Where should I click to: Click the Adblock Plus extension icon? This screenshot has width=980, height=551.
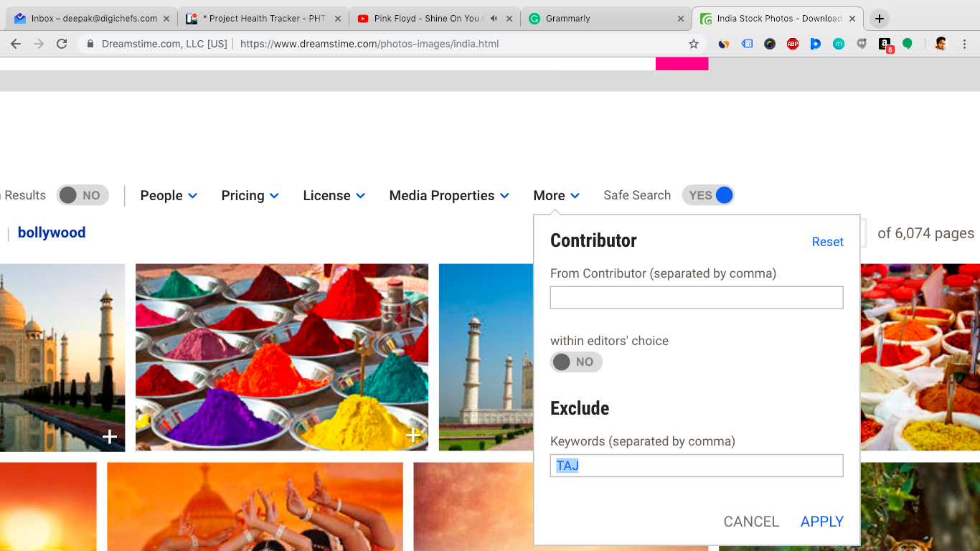(x=792, y=44)
